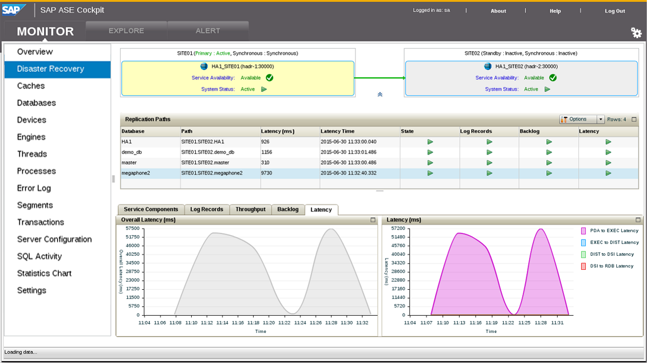Click the Options button
The height and width of the screenshot is (363, 647).
pyautogui.click(x=578, y=119)
